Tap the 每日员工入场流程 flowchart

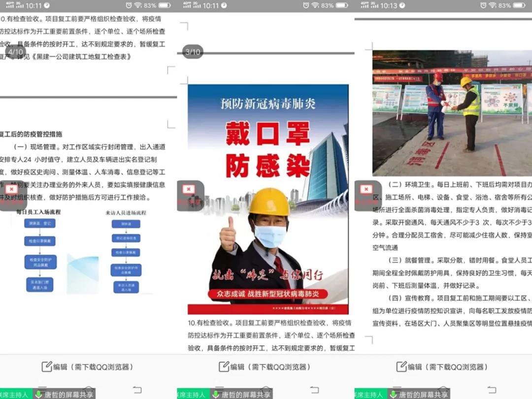coord(39,254)
